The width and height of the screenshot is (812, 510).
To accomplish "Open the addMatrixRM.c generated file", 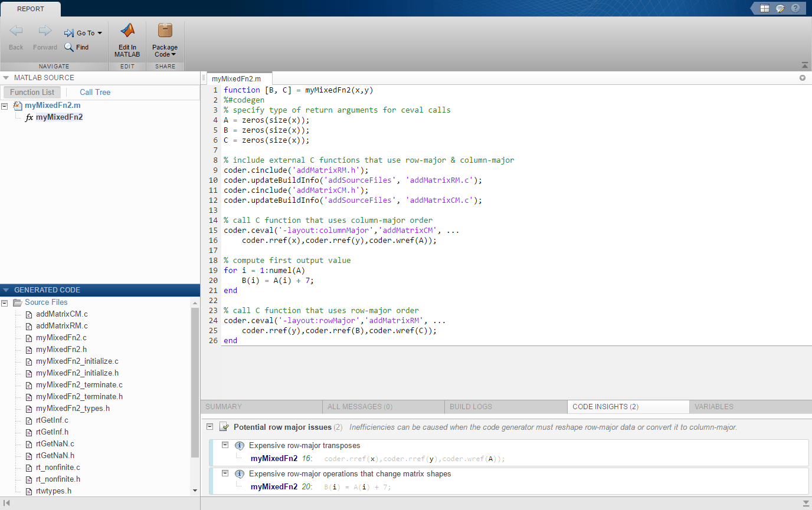I will click(61, 326).
